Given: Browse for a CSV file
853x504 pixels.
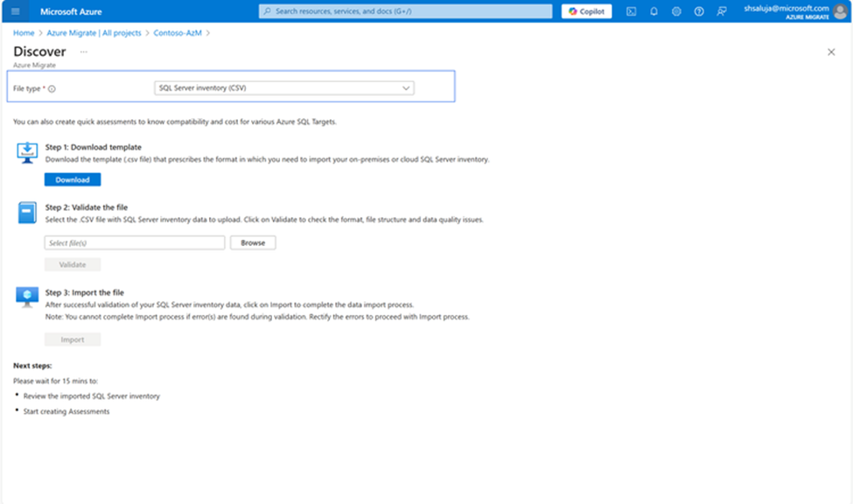Looking at the screenshot, I should coord(253,242).
